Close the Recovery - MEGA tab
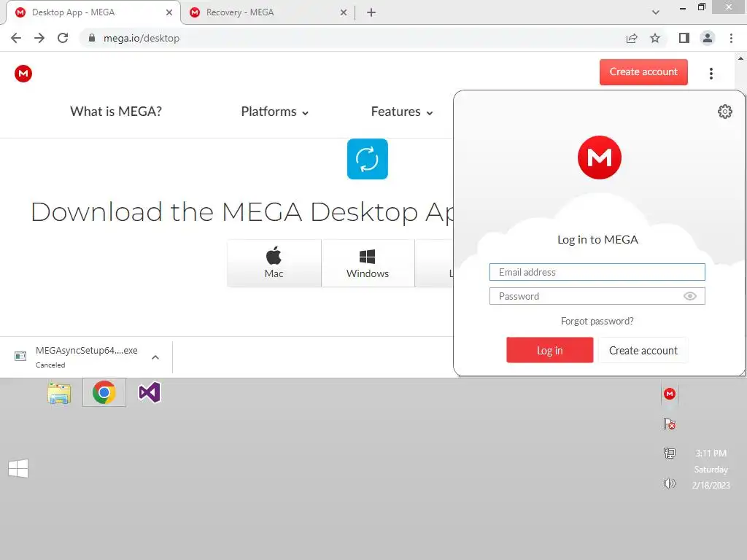Screen dimensions: 747x560 coord(344,12)
